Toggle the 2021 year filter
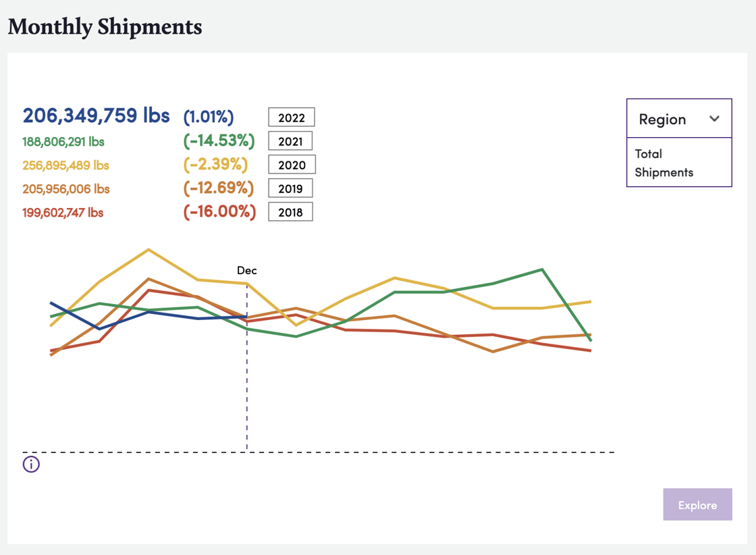This screenshot has height=555, width=756. tap(290, 140)
